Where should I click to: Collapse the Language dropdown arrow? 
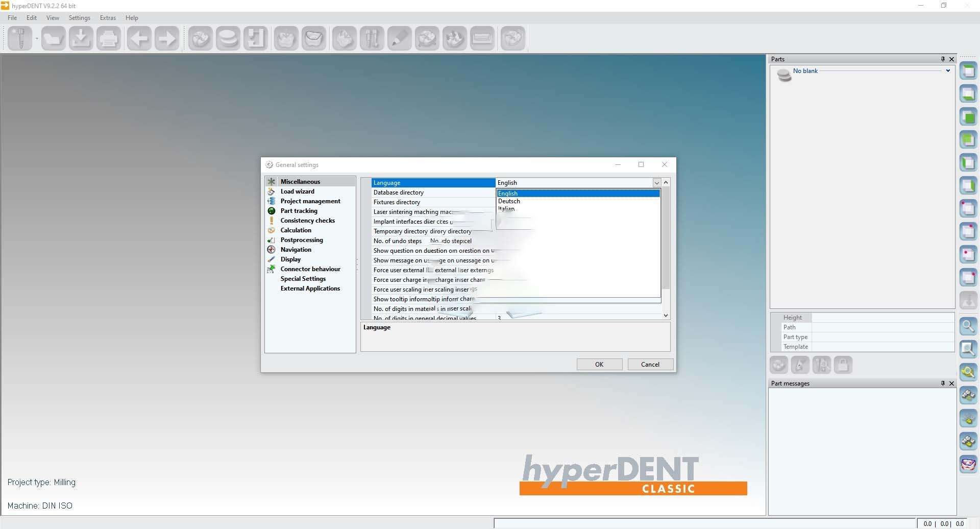coord(657,183)
